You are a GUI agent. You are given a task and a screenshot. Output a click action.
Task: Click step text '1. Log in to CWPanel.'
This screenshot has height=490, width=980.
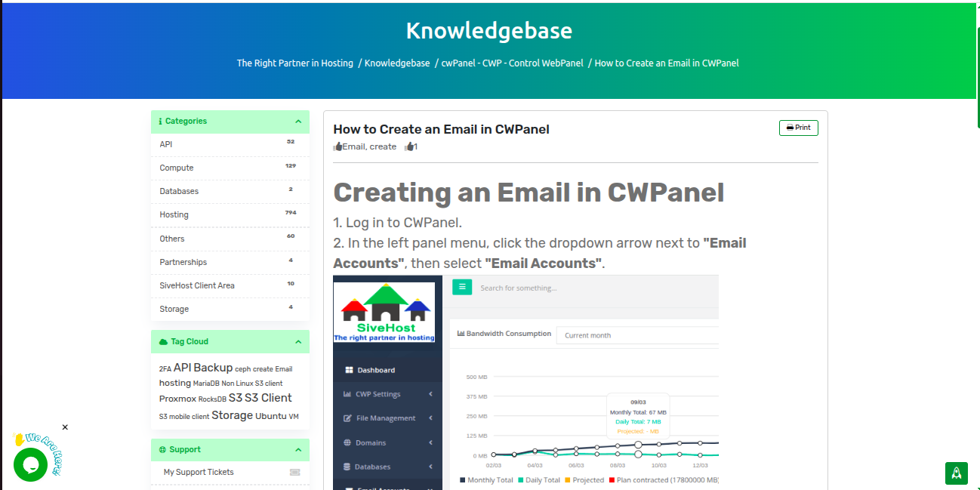tap(397, 223)
